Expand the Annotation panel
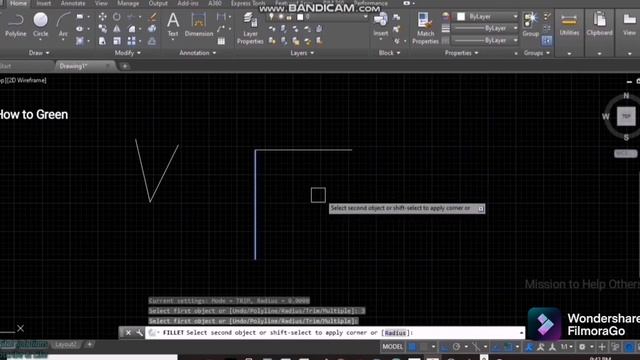The image size is (640, 360). (198, 53)
